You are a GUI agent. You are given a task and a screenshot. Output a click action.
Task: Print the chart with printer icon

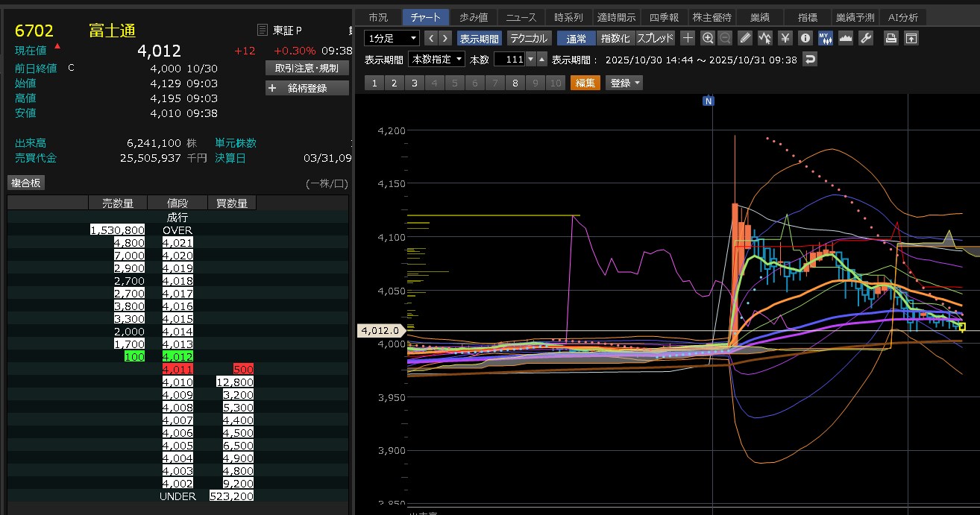click(891, 38)
